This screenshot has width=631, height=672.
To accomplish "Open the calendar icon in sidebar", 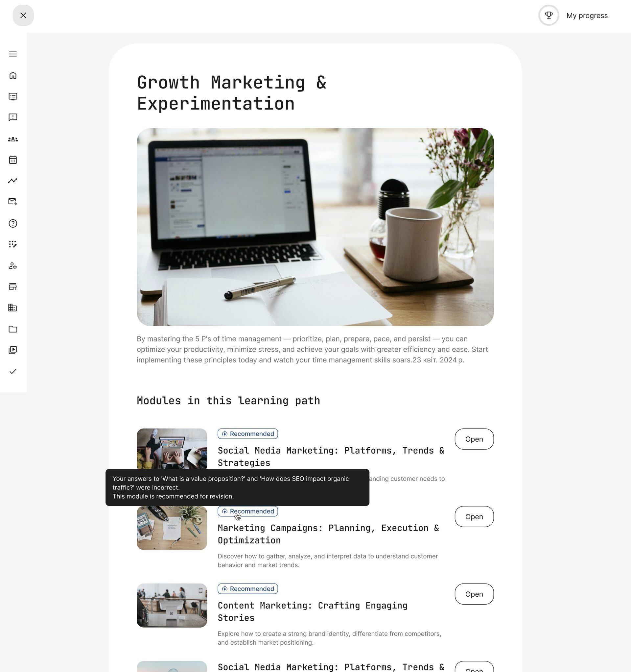I will tap(13, 160).
